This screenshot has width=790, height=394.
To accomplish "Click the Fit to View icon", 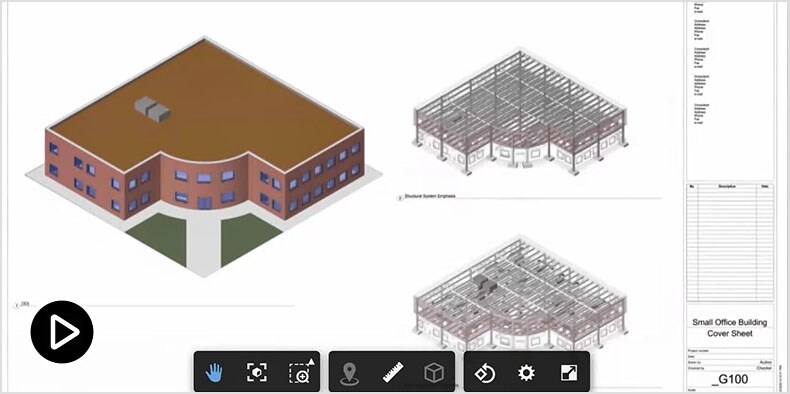I will pos(257,373).
